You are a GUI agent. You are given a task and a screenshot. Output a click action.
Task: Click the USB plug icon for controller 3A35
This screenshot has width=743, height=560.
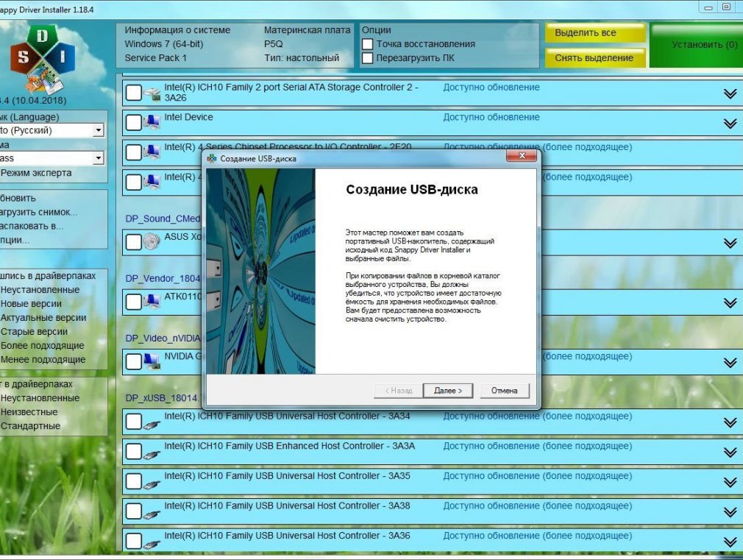[152, 484]
